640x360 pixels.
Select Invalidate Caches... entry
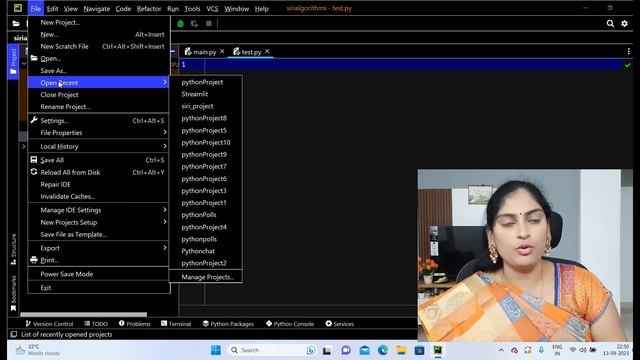coord(99,196)
